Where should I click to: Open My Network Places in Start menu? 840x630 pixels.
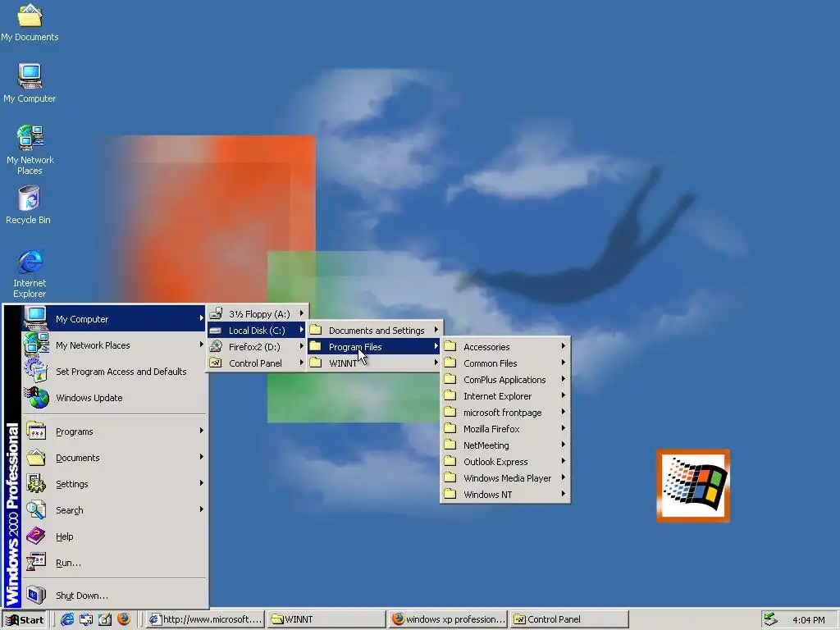click(114, 345)
